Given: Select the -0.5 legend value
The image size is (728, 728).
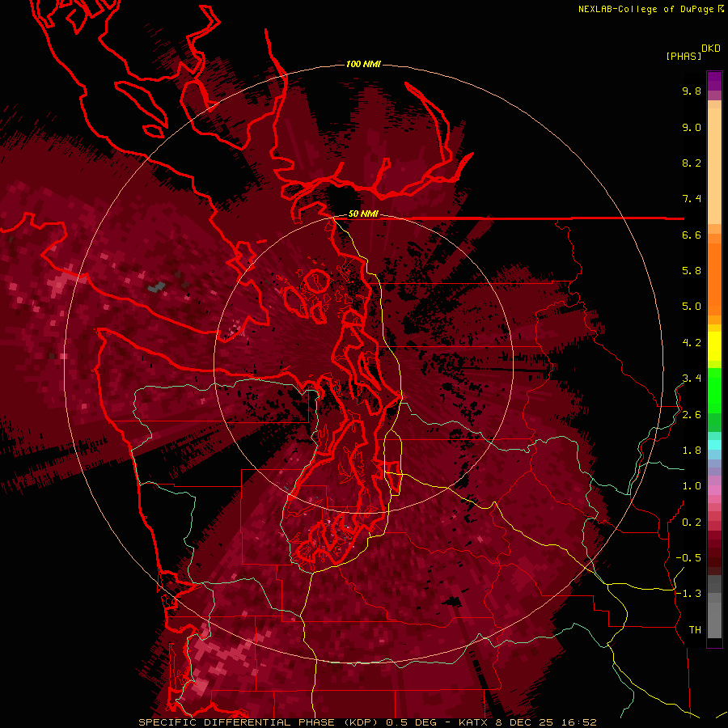Looking at the screenshot, I should pyautogui.click(x=688, y=558).
